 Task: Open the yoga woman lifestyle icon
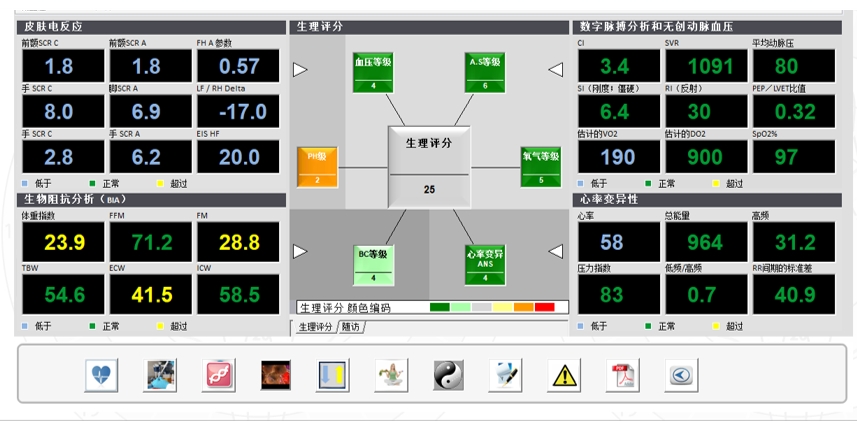point(391,375)
